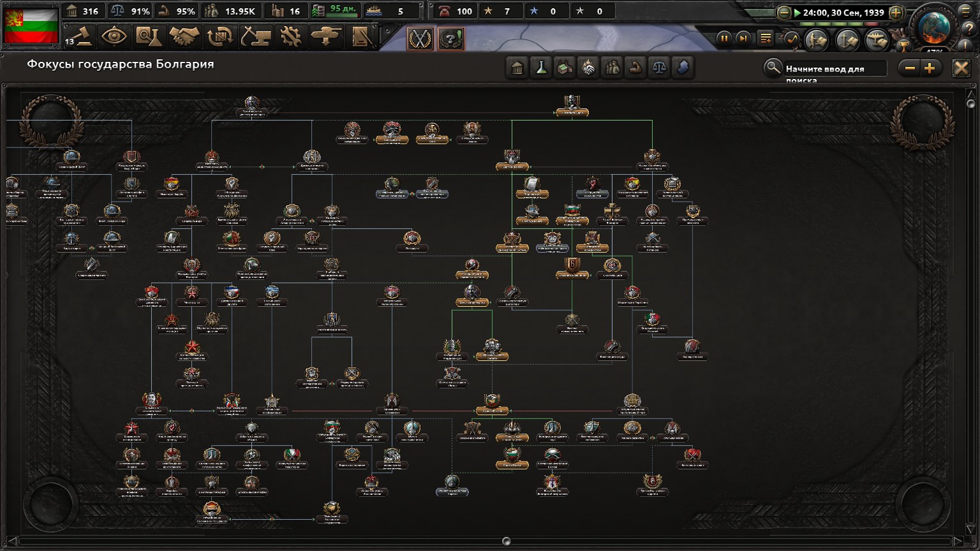Toggle the pause button
Image resolution: width=980 pixels, height=551 pixels.
[x=724, y=38]
